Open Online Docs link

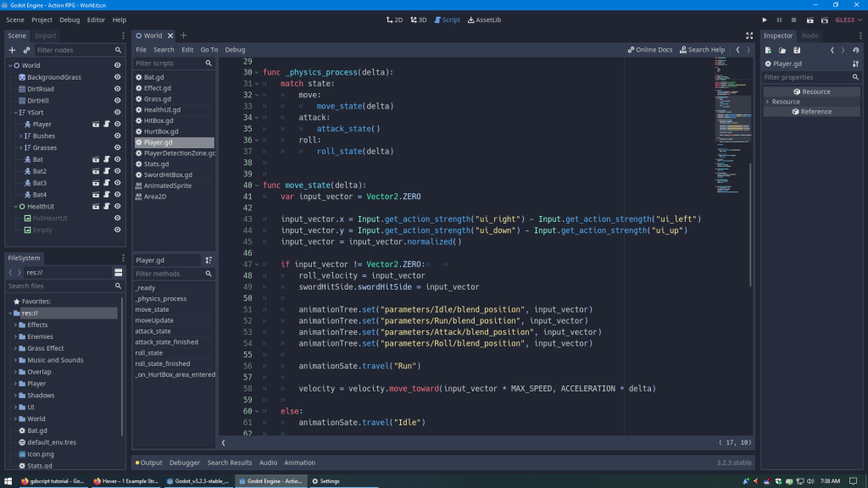click(x=650, y=50)
